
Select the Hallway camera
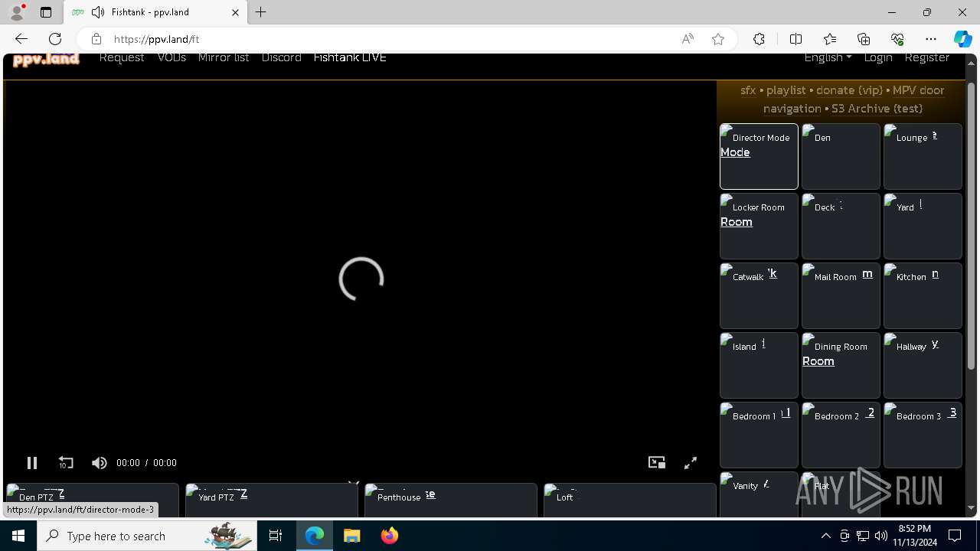923,365
